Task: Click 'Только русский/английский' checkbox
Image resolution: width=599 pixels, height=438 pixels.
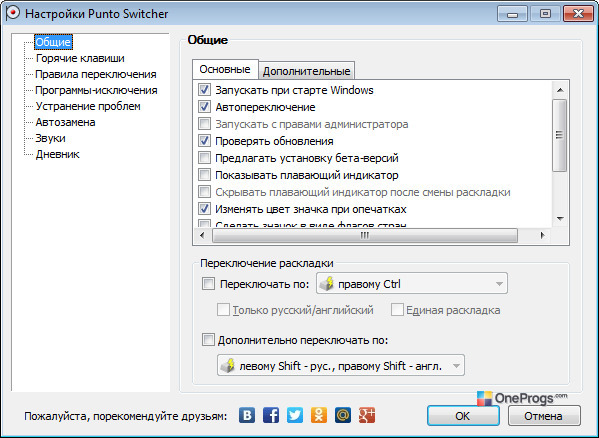Action: tap(223, 310)
